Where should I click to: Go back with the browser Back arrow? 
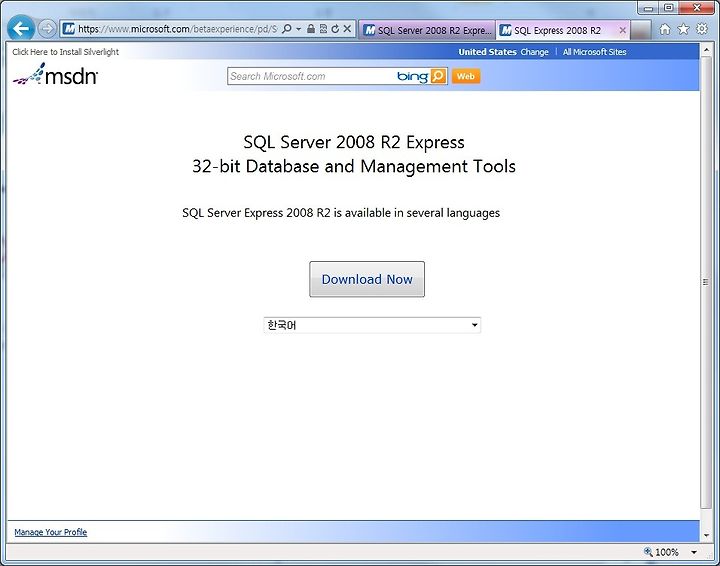coord(21,29)
